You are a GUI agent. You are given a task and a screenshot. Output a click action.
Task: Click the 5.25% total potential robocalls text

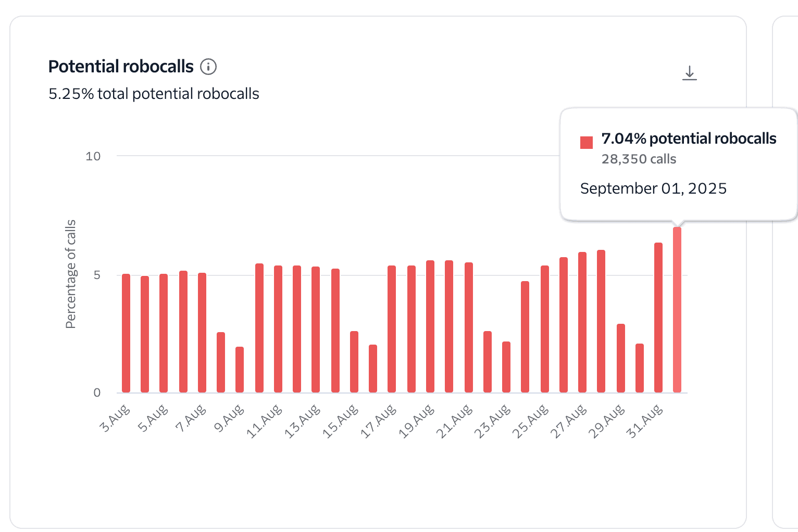[154, 94]
